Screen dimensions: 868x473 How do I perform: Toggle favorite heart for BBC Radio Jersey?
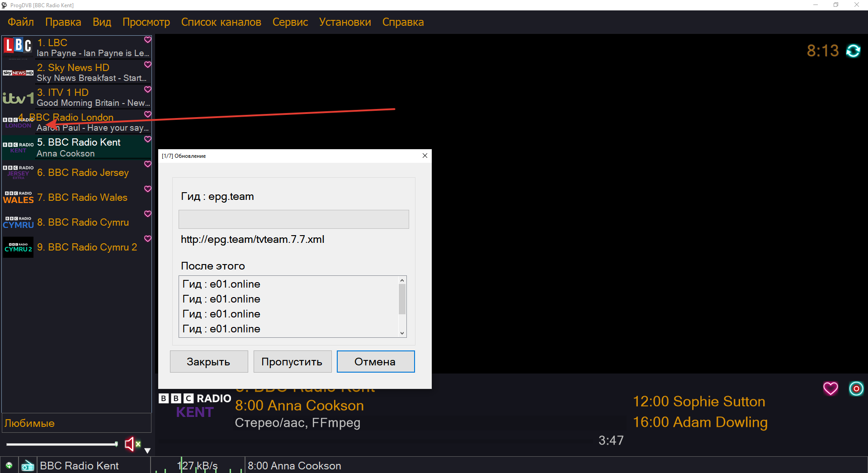tap(147, 165)
